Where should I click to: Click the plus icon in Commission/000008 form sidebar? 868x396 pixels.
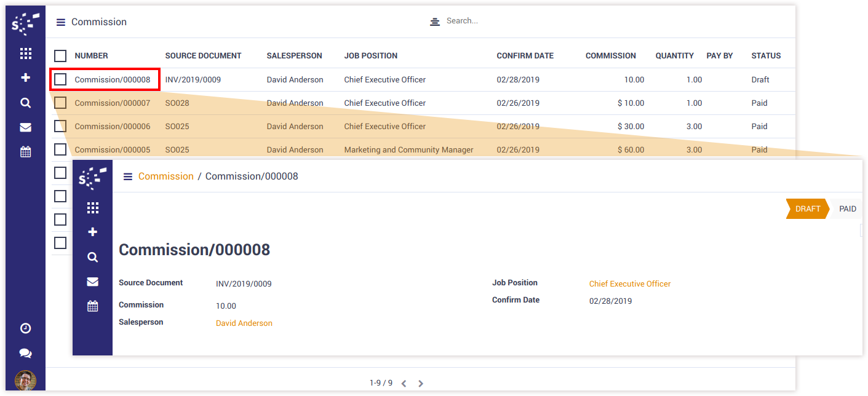92,232
